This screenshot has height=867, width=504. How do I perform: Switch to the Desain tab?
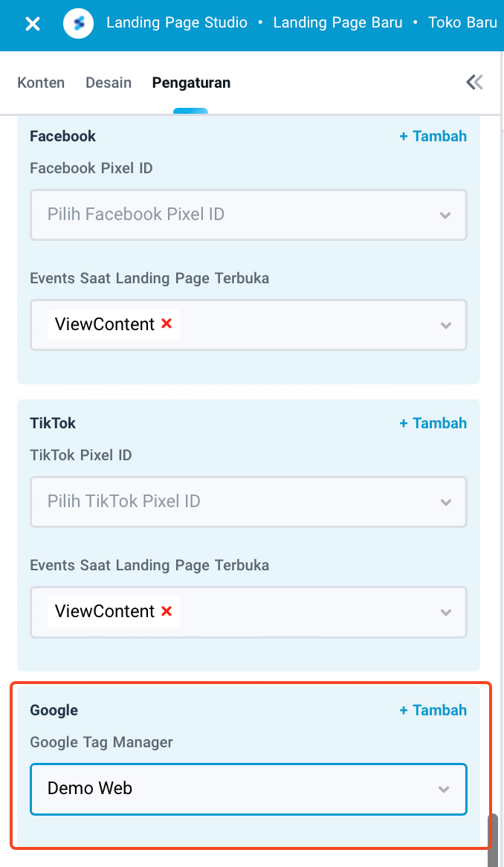click(108, 83)
